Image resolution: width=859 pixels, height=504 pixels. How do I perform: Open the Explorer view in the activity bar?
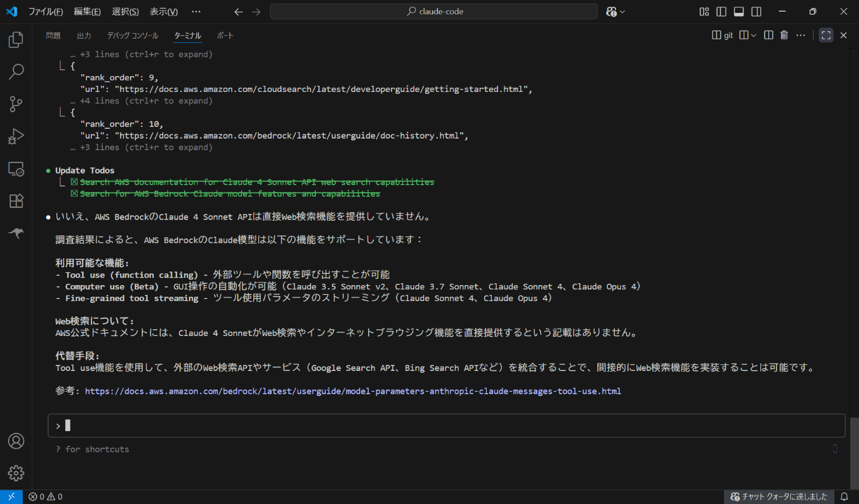pyautogui.click(x=16, y=40)
